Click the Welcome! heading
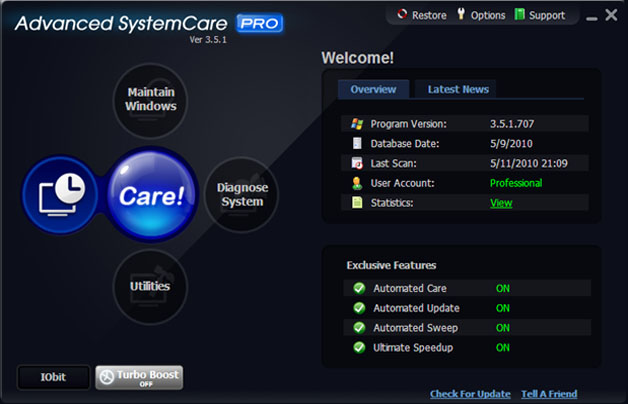Image resolution: width=628 pixels, height=404 pixels. (357, 58)
